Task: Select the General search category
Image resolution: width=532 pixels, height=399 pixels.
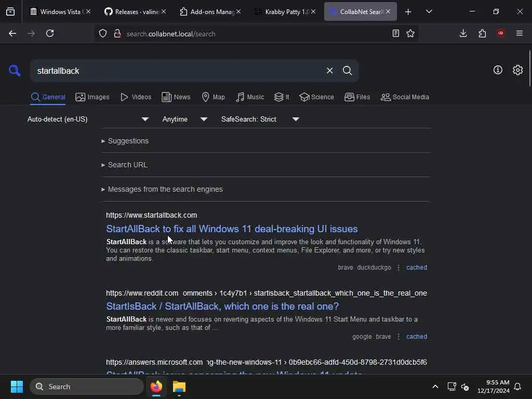Action: 48,97
